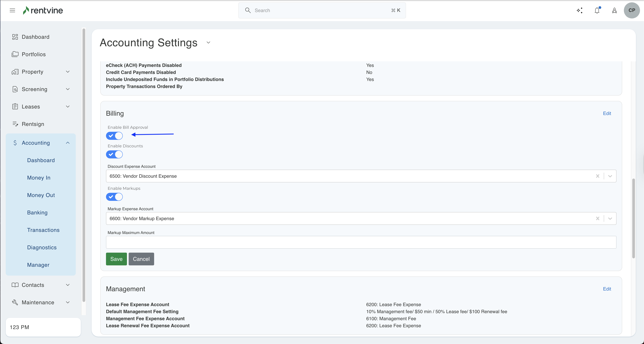Image resolution: width=644 pixels, height=344 pixels.
Task: Go to Money Out in sidebar
Action: tap(41, 195)
